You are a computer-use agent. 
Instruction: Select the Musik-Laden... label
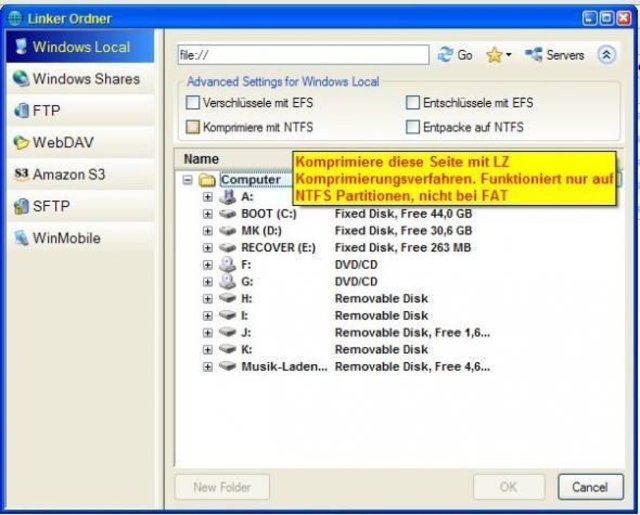(284, 367)
